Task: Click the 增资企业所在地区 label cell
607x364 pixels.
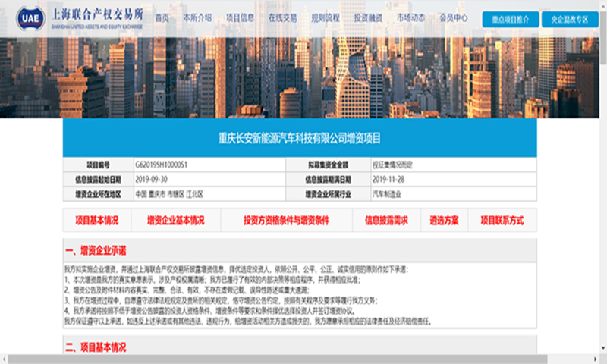Action: click(99, 194)
